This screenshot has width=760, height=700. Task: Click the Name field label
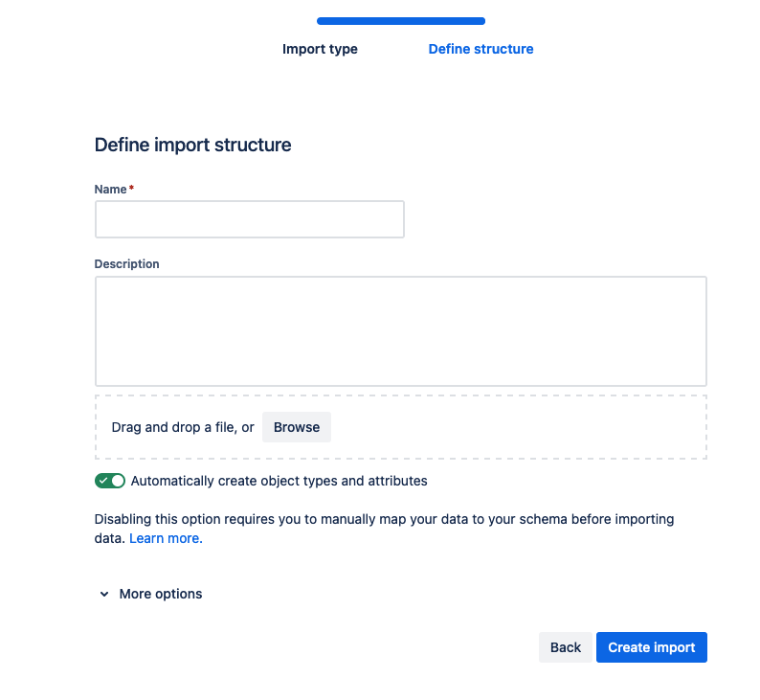tap(110, 189)
